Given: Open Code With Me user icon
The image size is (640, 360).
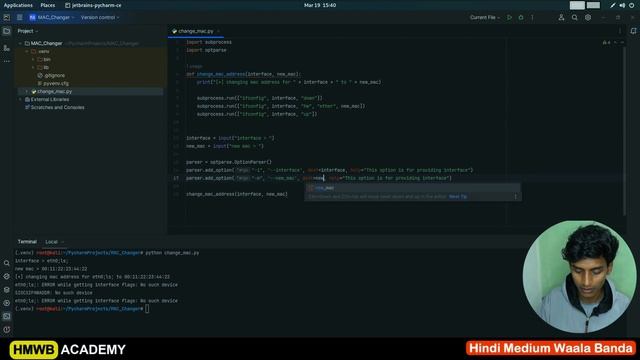Looking at the screenshot, I should point(561,18).
